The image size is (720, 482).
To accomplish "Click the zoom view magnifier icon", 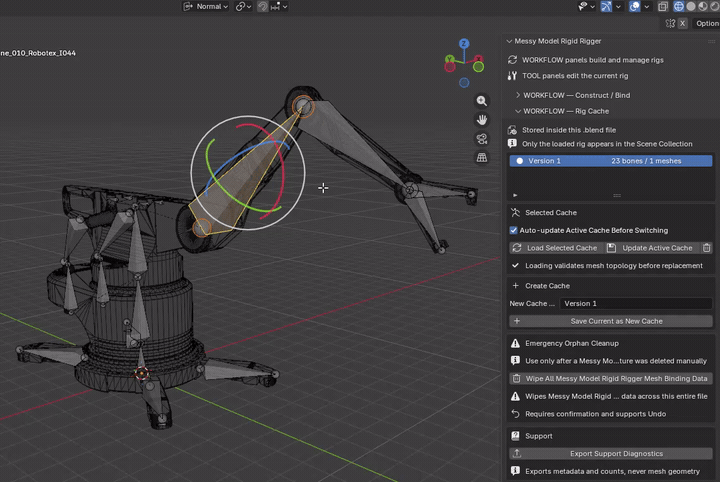I will pos(481,101).
